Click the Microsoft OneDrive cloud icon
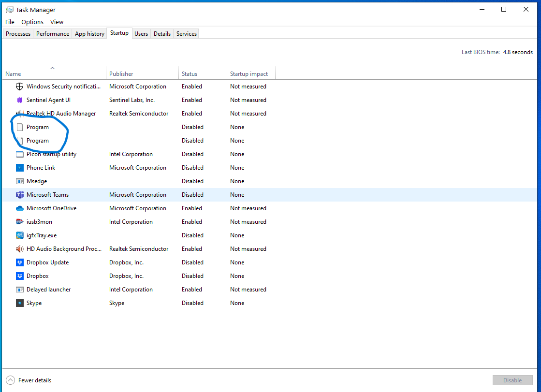The height and width of the screenshot is (392, 541). pyautogui.click(x=20, y=208)
